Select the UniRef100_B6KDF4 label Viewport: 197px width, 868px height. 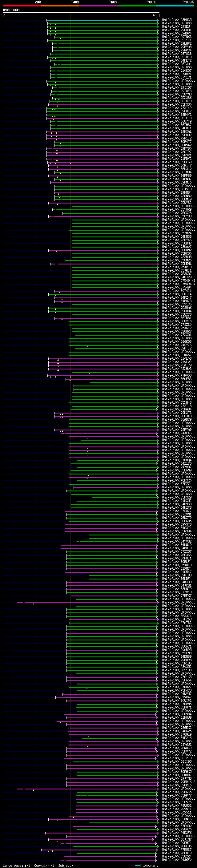pyautogui.click(x=177, y=579)
